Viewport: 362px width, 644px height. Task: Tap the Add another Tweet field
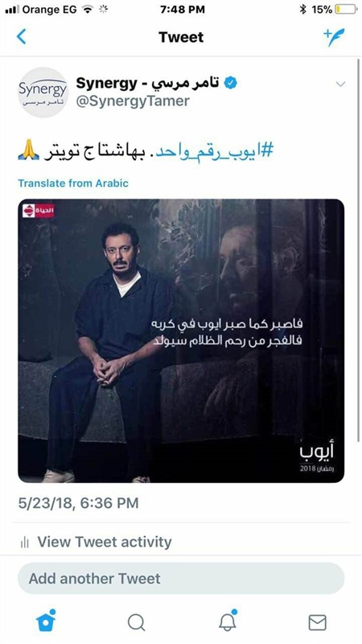[x=181, y=578]
